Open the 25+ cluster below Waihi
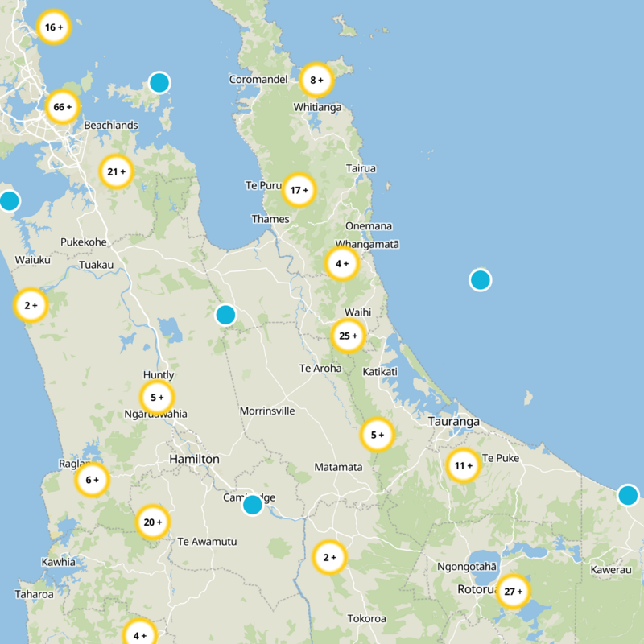This screenshot has width=644, height=644. pyautogui.click(x=348, y=336)
